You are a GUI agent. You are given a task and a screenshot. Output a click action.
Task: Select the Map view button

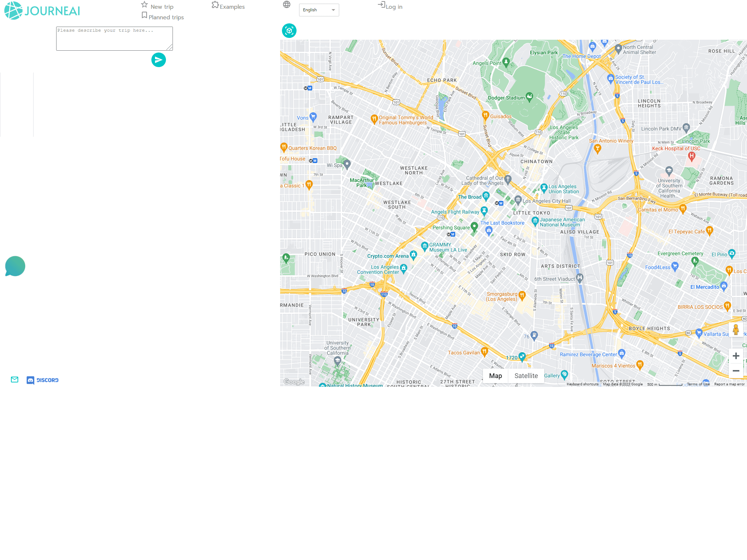pyautogui.click(x=495, y=376)
